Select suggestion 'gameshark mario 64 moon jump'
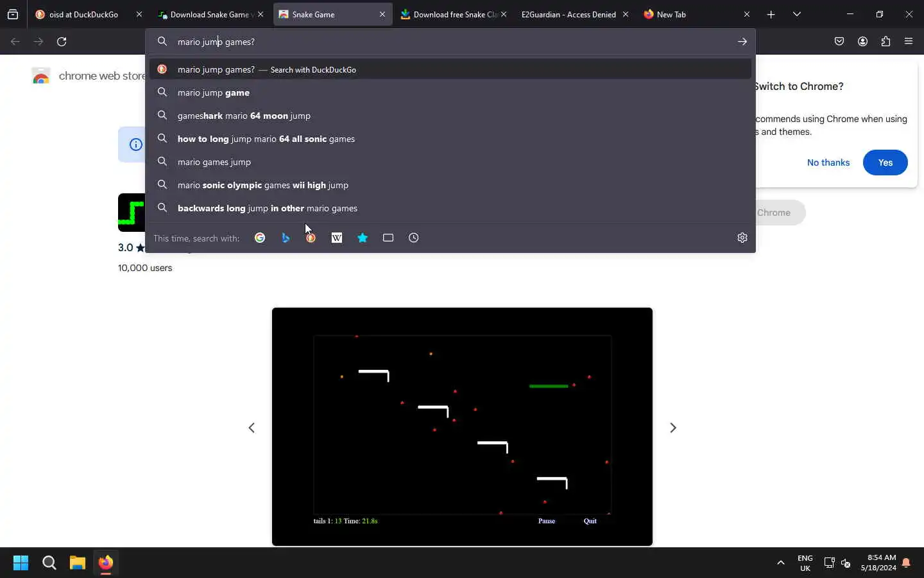Screen dimensions: 924x578 tap(450, 116)
